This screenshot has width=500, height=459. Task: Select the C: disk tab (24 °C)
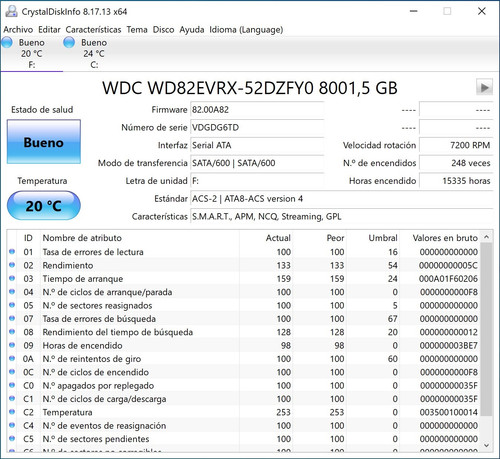pos(94,53)
